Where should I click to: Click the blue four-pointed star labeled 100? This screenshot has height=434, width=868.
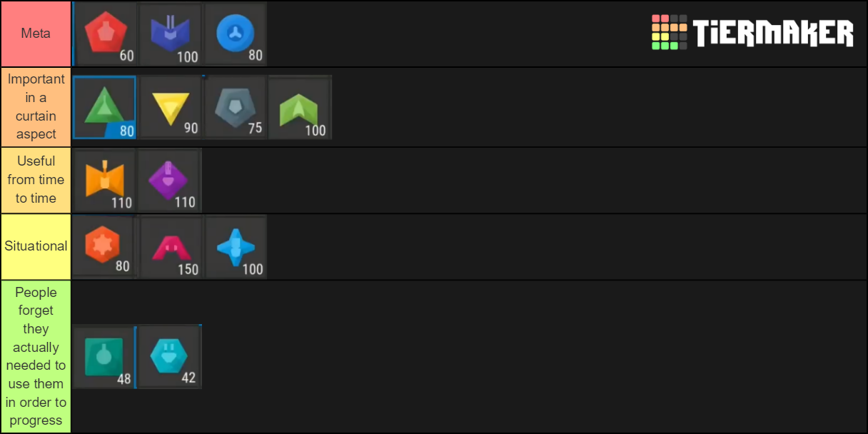point(235,246)
